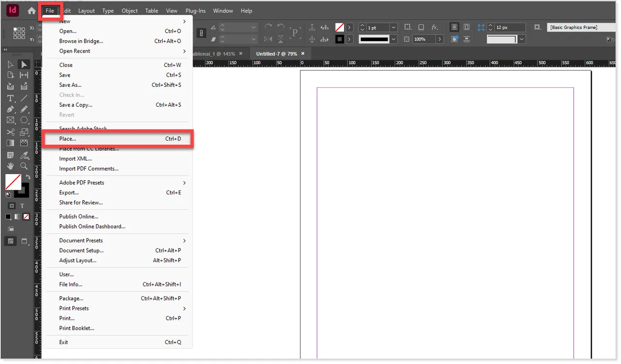Open the stroke weight dropdown
The height and width of the screenshot is (364, 621).
point(393,28)
